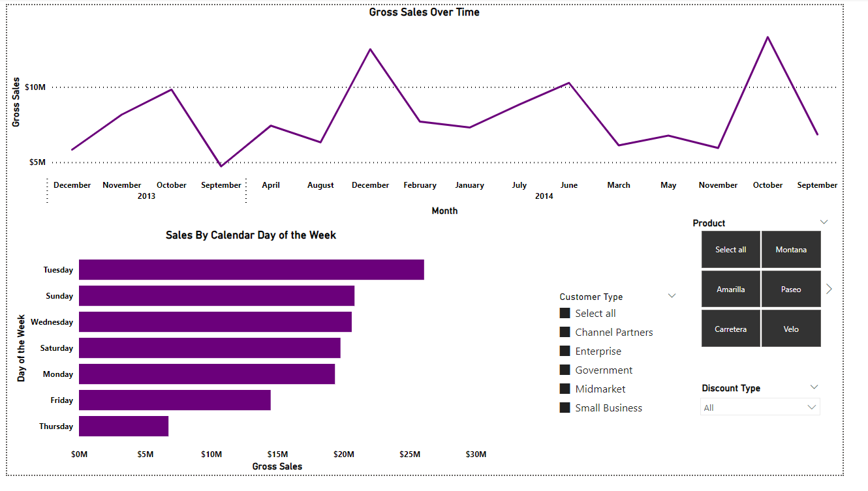Select the Paseo product tile

(791, 288)
